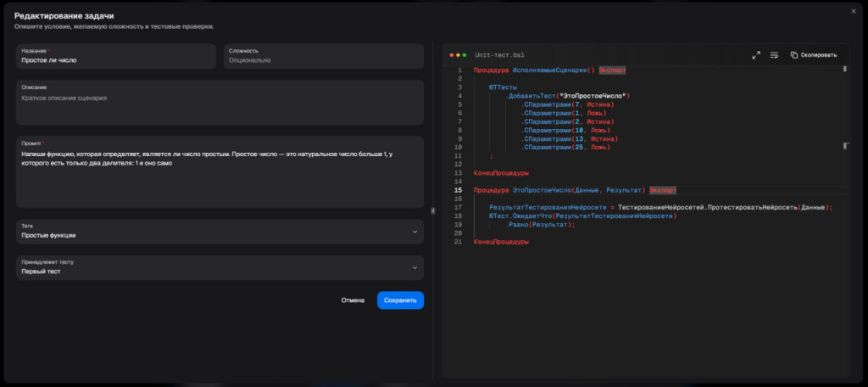Click the ЮТест.ОжидаетЧто code line
Image resolution: width=868 pixels, height=387 pixels.
583,216
